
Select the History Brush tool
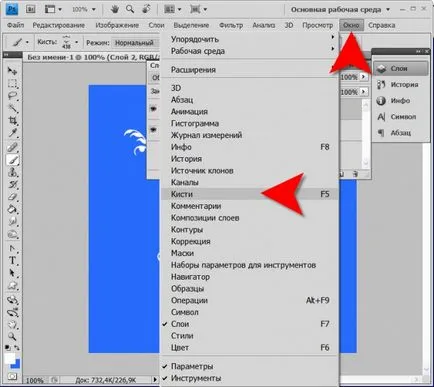click(12, 185)
